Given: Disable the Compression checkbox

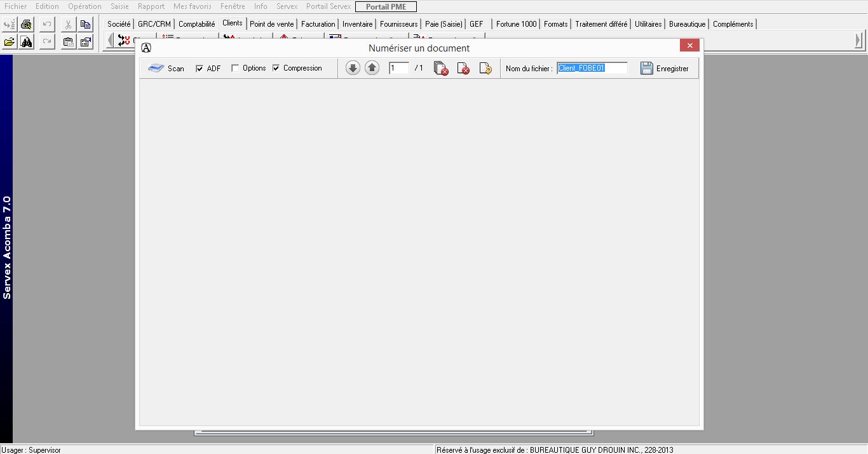Looking at the screenshot, I should tap(276, 68).
